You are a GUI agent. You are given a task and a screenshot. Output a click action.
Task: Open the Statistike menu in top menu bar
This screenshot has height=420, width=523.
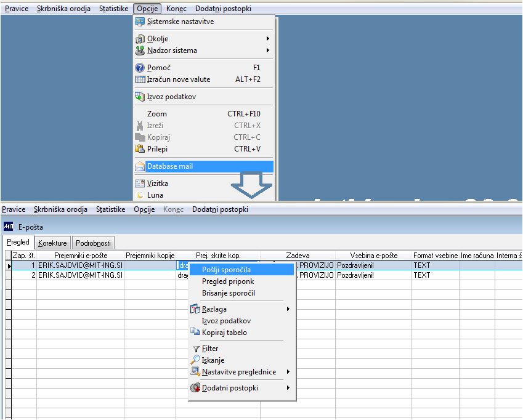pos(113,9)
